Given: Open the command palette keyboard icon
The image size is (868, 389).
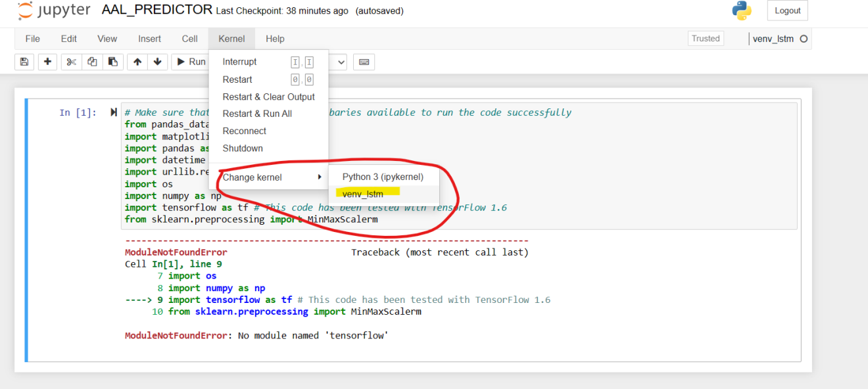Looking at the screenshot, I should 364,62.
